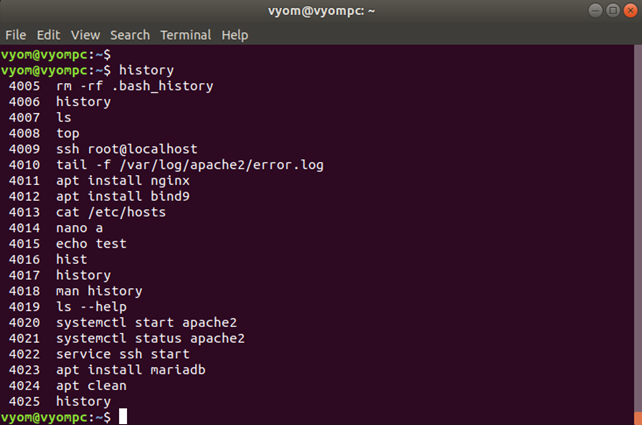Open the File menu
The image size is (642, 425).
click(15, 34)
